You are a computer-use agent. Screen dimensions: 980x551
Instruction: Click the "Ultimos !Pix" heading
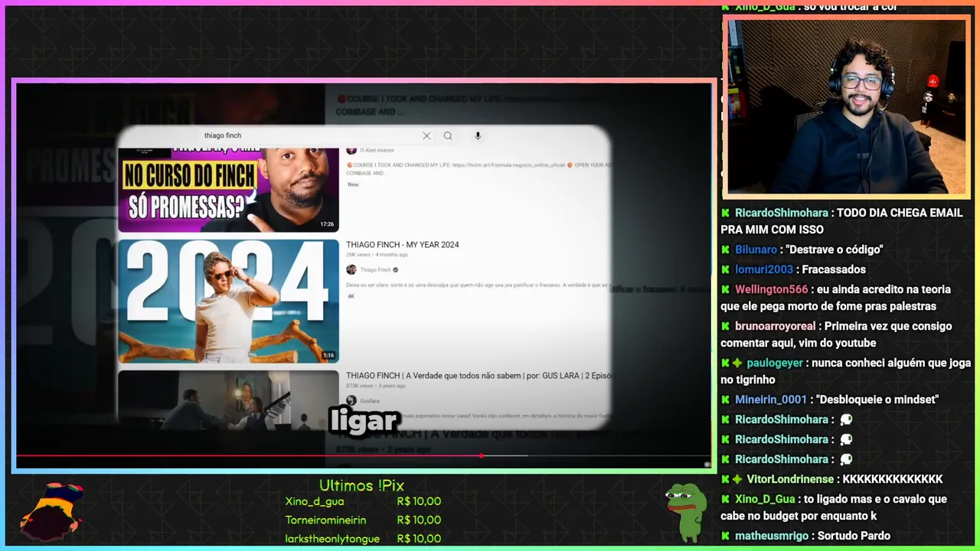tap(361, 486)
